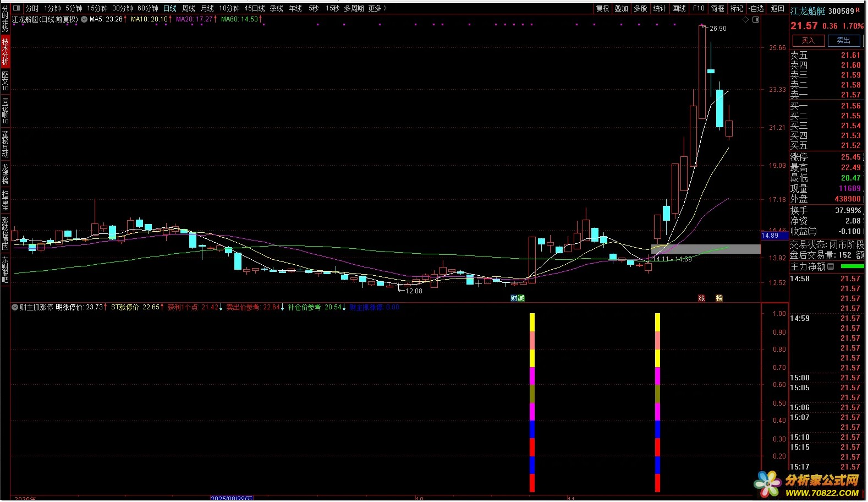The image size is (868, 502).
Task: Click the 财减 marker on the chart
Action: [518, 298]
